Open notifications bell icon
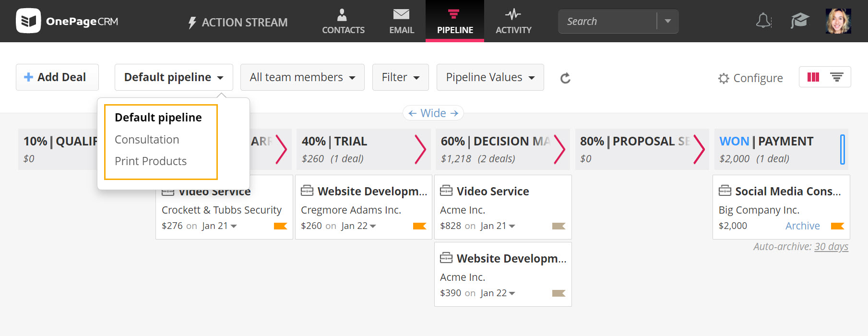 coord(763,21)
